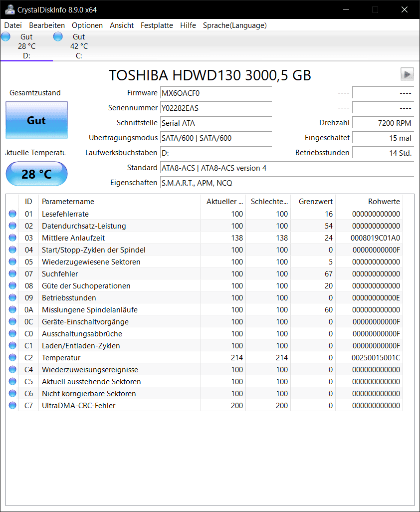420x512 pixels.
Task: Click status orb for Nicht korrigierbare Sektoren
Action: [12, 393]
